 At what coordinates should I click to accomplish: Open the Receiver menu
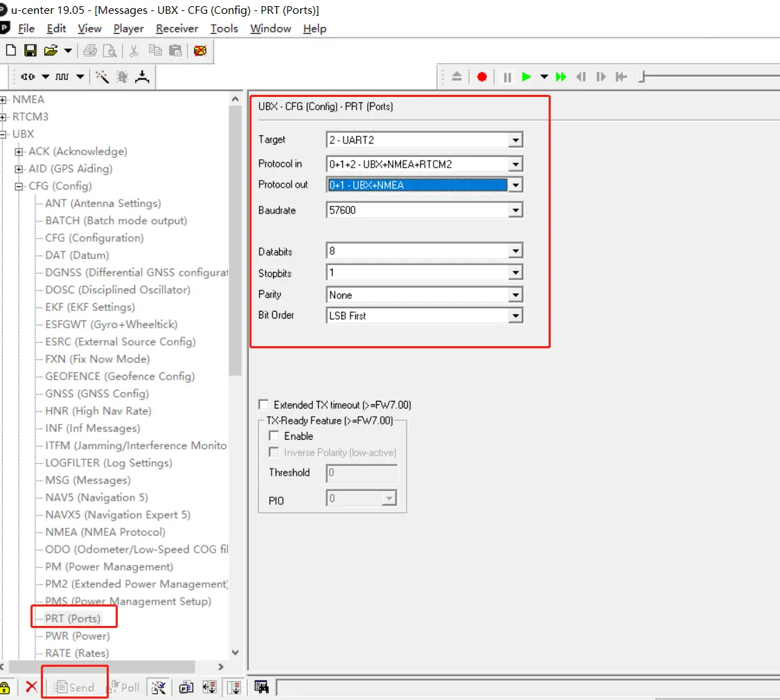(177, 28)
